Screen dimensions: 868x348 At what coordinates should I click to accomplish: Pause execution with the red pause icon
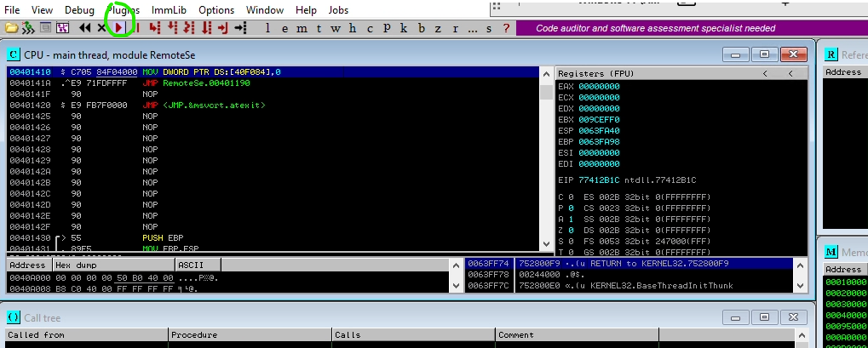click(137, 28)
